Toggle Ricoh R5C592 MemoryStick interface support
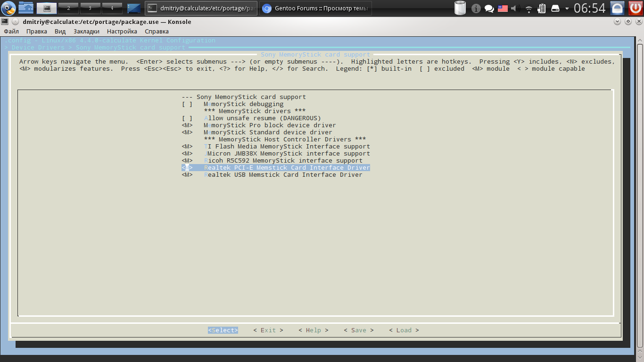Viewport: 644px width, 362px height. point(272,160)
